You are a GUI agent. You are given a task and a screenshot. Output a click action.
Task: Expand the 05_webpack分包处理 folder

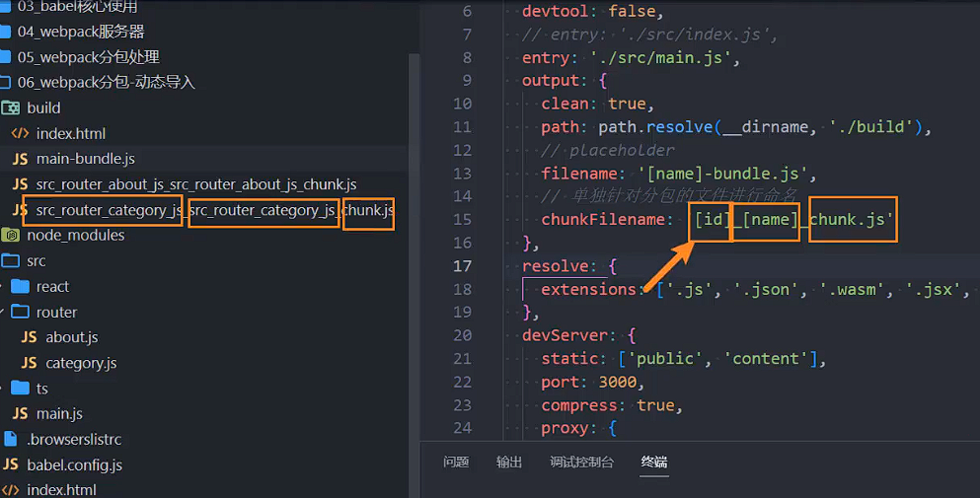(x=88, y=57)
